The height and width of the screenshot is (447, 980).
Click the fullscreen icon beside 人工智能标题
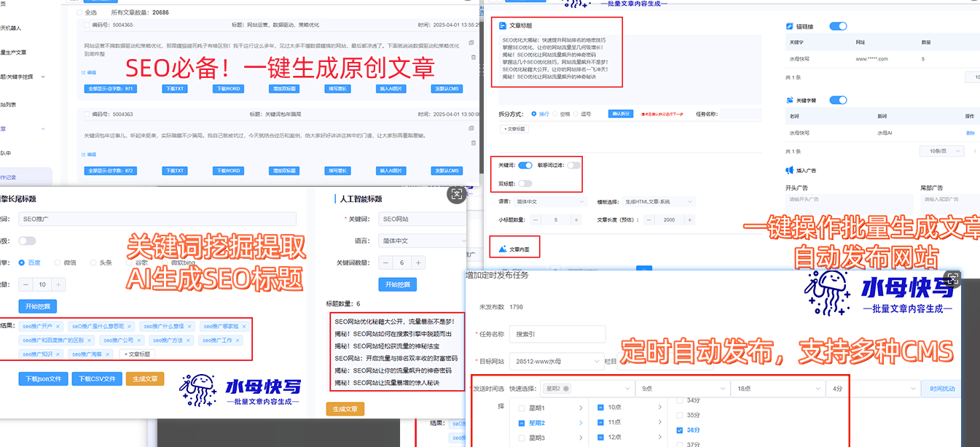pyautogui.click(x=457, y=194)
